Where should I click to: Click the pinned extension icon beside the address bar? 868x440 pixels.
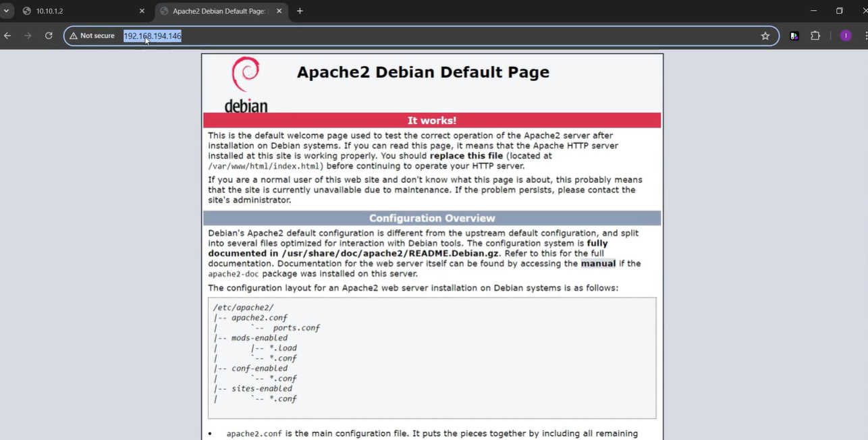coord(794,36)
